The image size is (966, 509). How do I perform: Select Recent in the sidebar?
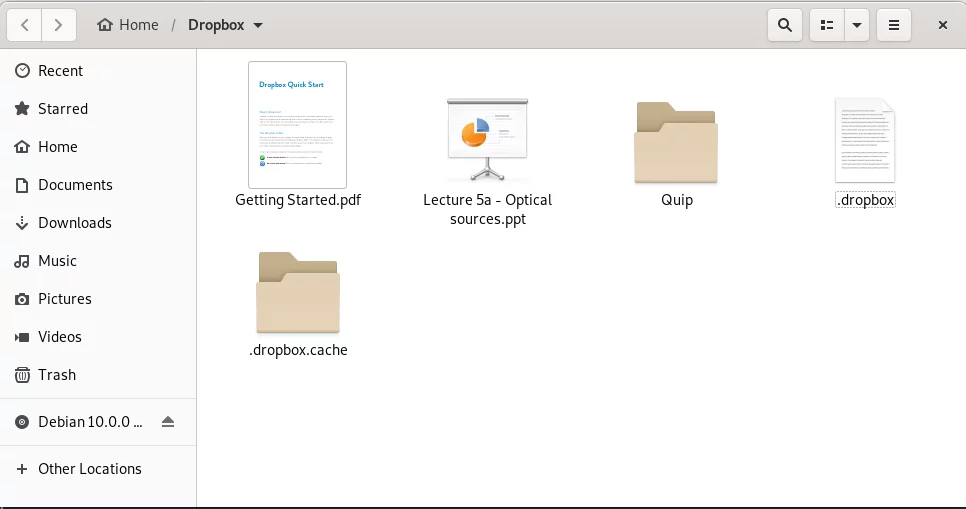(98, 71)
